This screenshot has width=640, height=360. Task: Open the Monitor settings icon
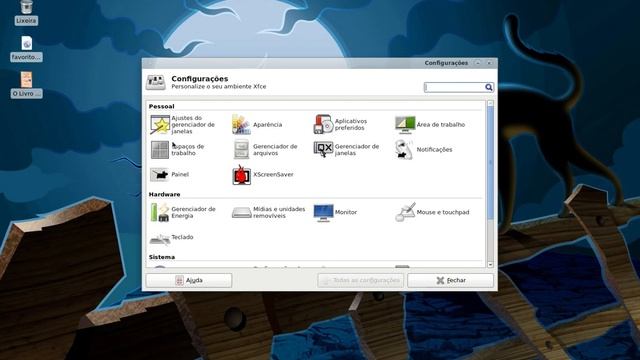323,212
